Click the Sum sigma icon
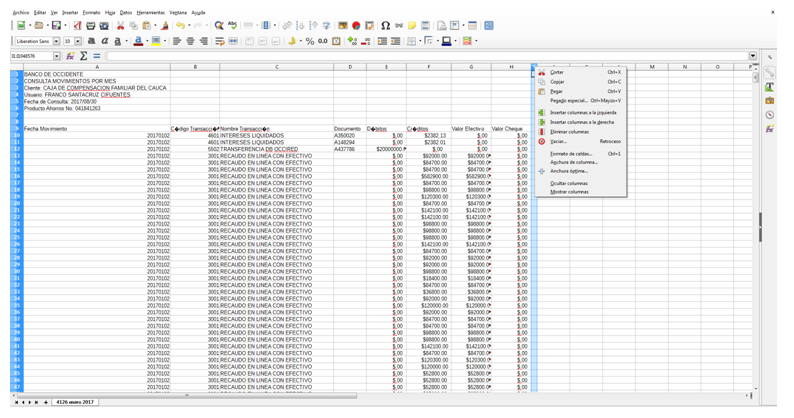Viewport: 794px width, 418px height. point(84,56)
